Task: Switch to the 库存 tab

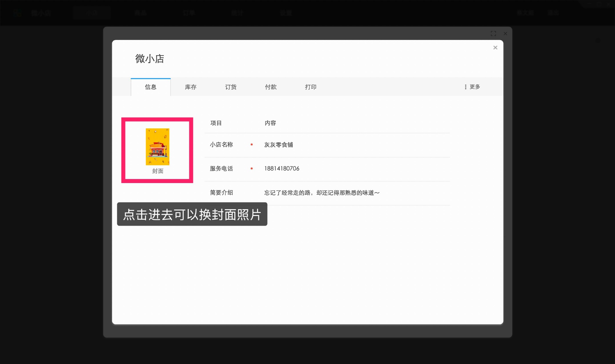Action: 190,87
